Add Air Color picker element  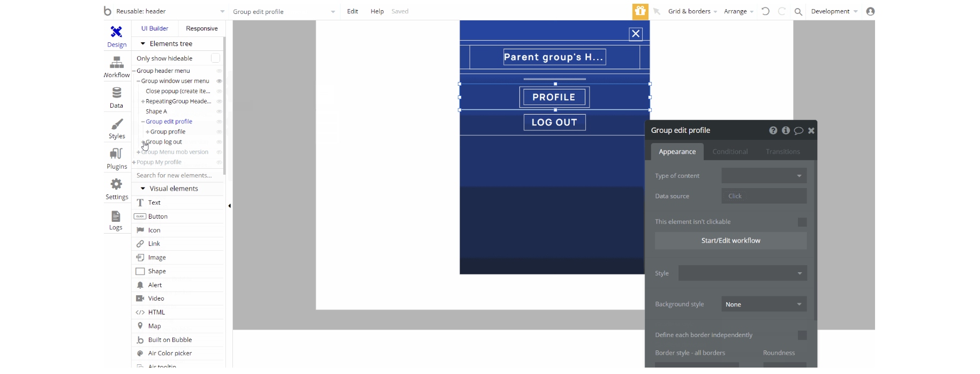coord(177,354)
